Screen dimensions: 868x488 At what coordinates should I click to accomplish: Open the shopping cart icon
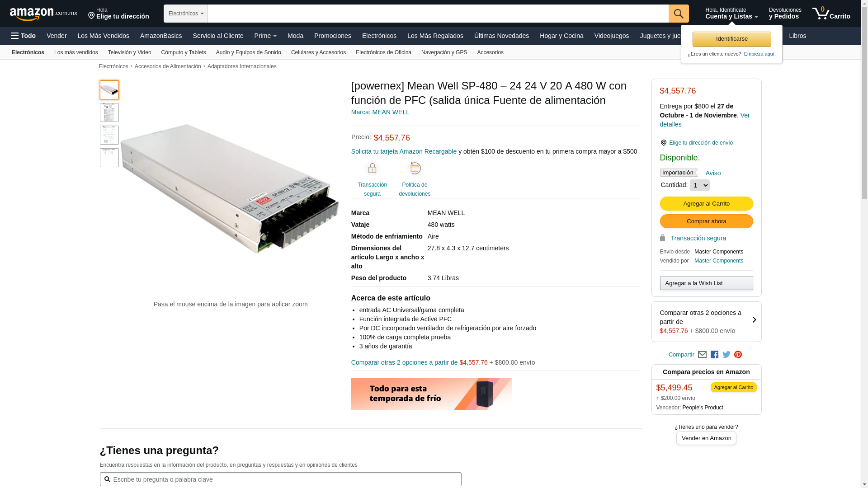tap(831, 13)
